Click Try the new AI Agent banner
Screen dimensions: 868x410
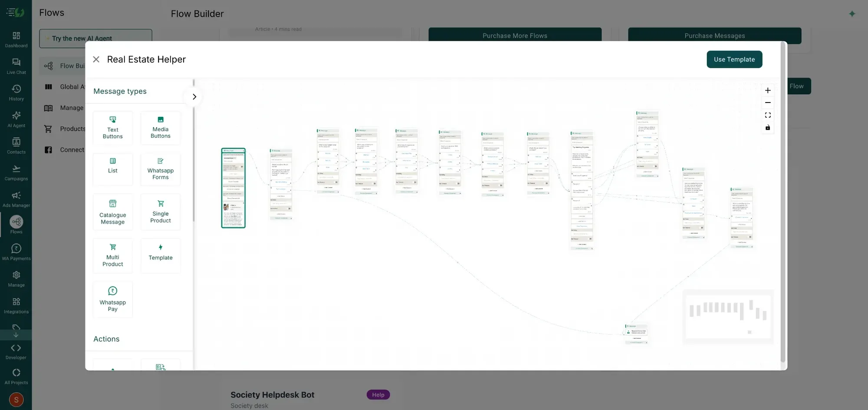(95, 38)
